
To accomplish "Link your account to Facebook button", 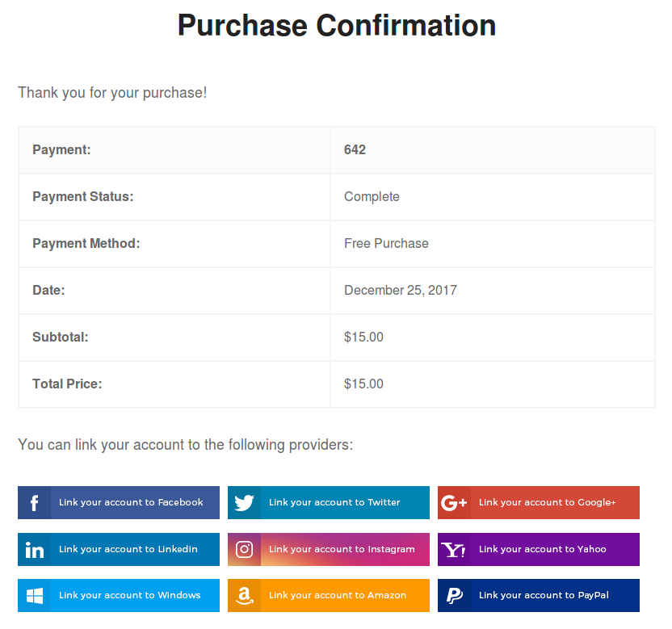I will pos(131,502).
